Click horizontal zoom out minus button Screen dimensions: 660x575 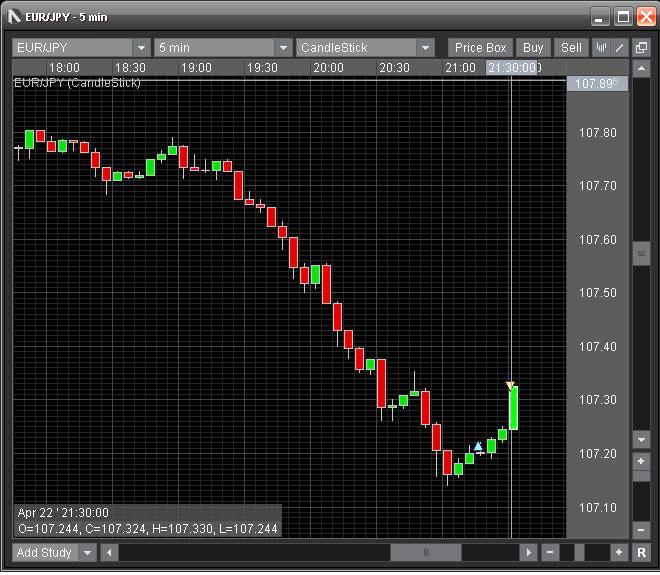[x=549, y=553]
